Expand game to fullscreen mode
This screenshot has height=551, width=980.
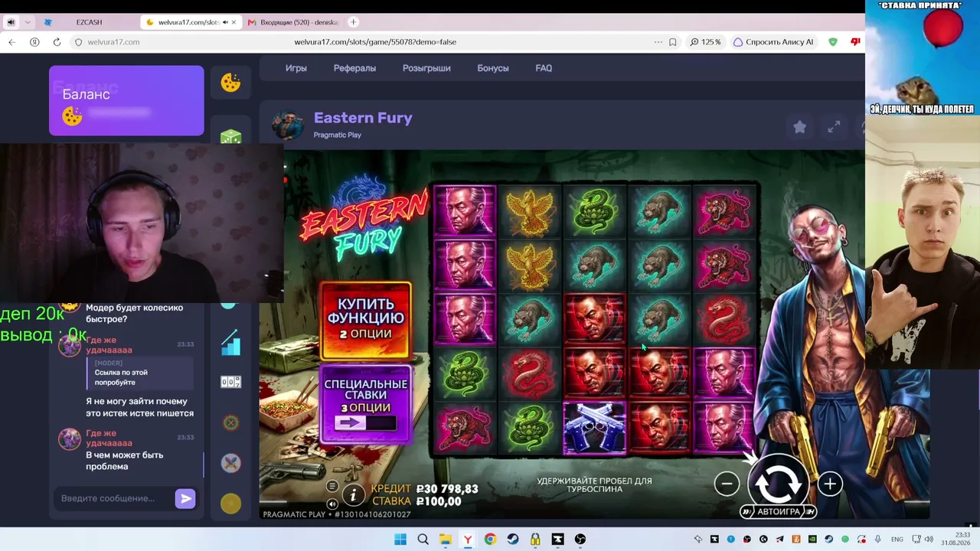[834, 127]
